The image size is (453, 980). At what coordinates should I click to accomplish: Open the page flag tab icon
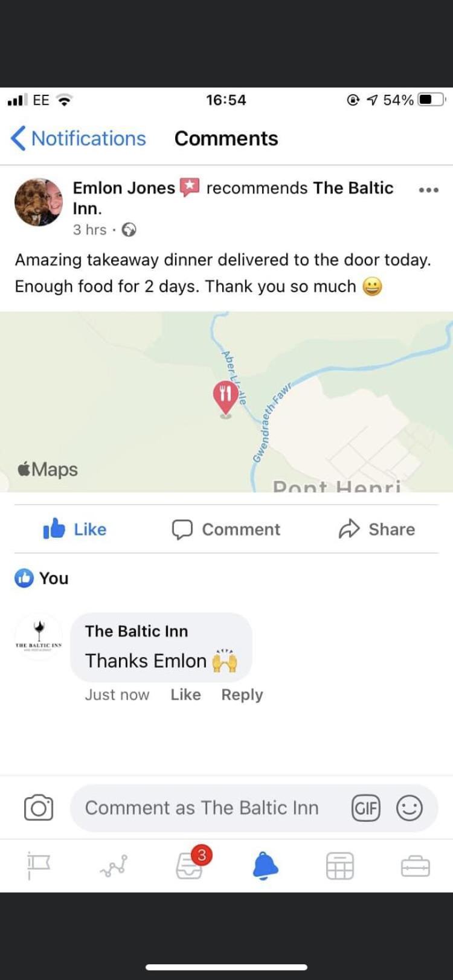click(39, 866)
